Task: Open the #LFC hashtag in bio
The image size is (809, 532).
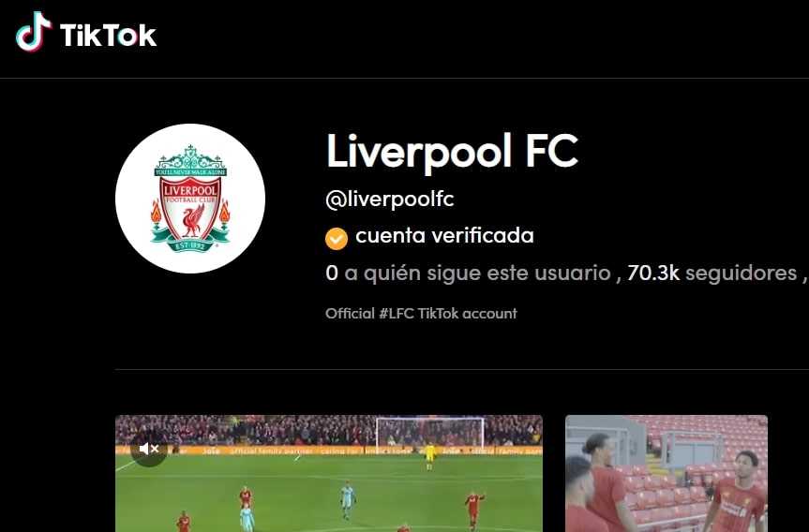Action: pyautogui.click(x=397, y=314)
